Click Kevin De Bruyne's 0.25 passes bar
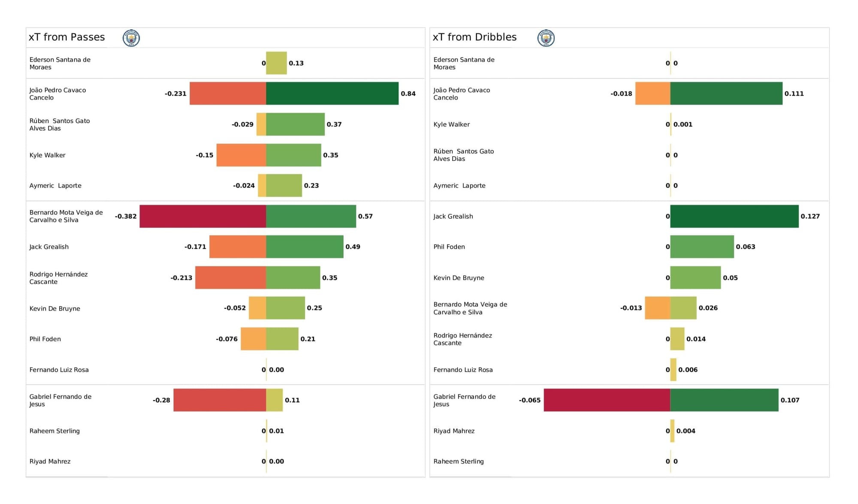 285,308
